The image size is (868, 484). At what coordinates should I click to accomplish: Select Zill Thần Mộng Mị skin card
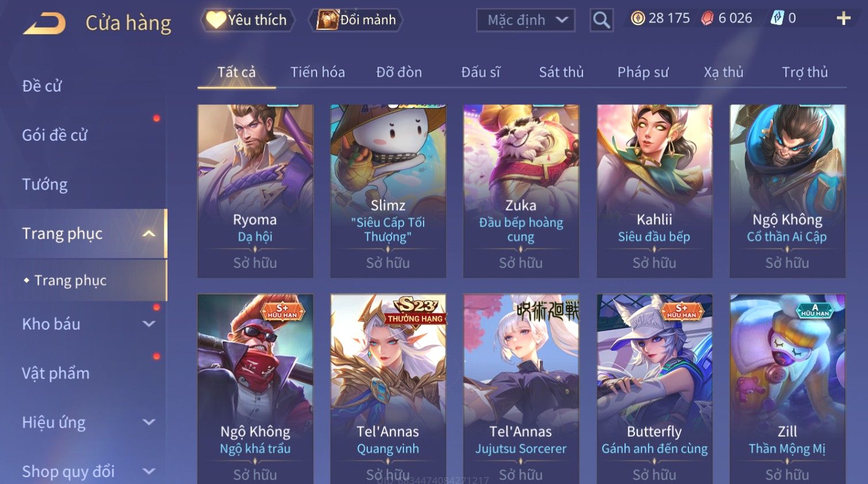(787, 389)
